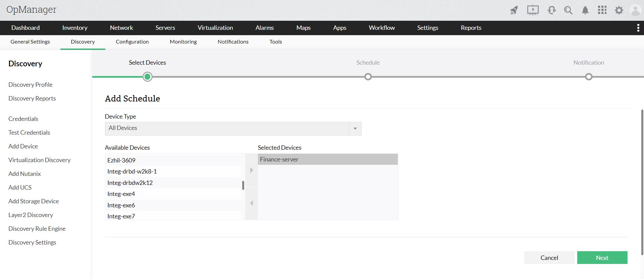Image resolution: width=644 pixels, height=279 pixels.
Task: Open the Inventory menu
Action: [x=75, y=28]
